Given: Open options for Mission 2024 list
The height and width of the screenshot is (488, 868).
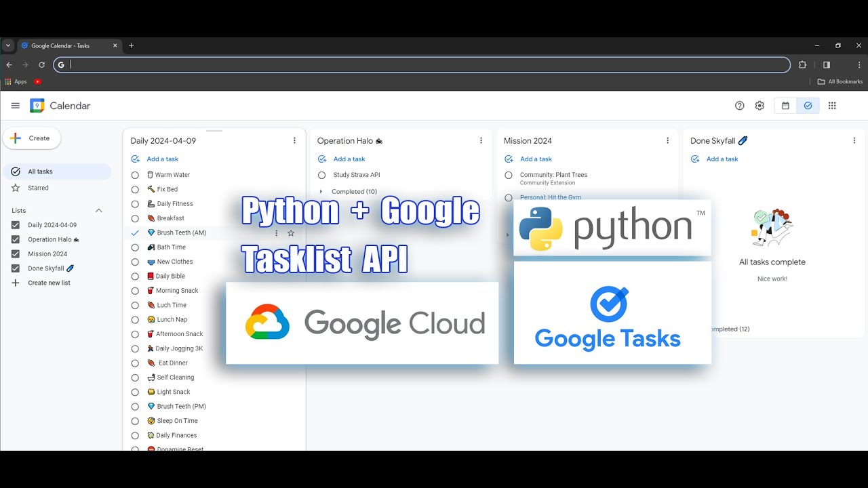Looking at the screenshot, I should pyautogui.click(x=667, y=141).
